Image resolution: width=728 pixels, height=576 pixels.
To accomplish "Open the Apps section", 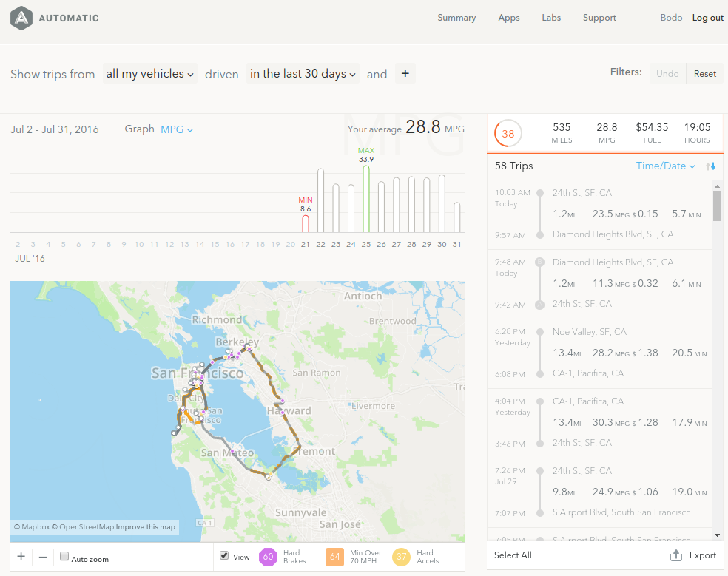I will coord(509,18).
